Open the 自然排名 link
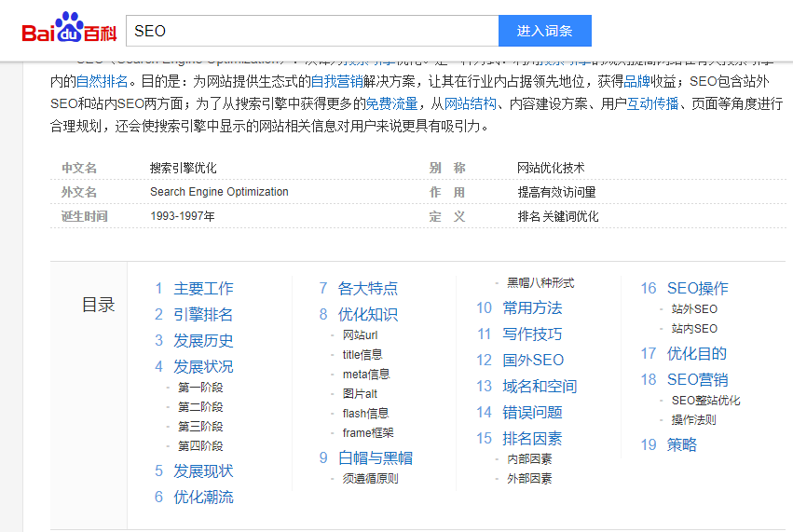Image resolution: width=793 pixels, height=532 pixels. tap(102, 81)
